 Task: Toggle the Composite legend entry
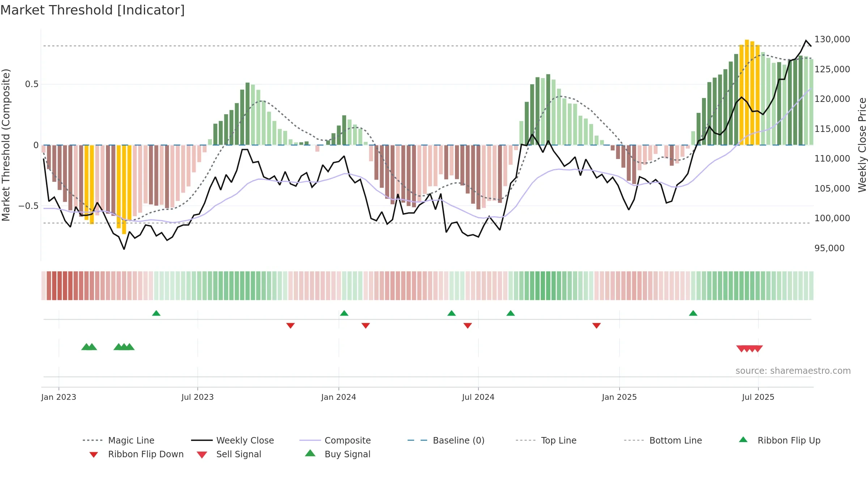pos(335,440)
